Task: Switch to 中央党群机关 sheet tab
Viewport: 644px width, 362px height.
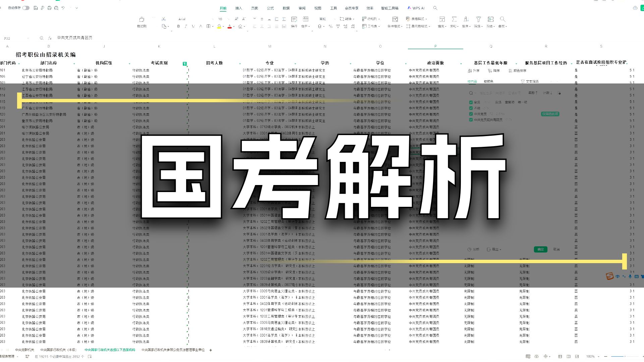Action: [24, 350]
